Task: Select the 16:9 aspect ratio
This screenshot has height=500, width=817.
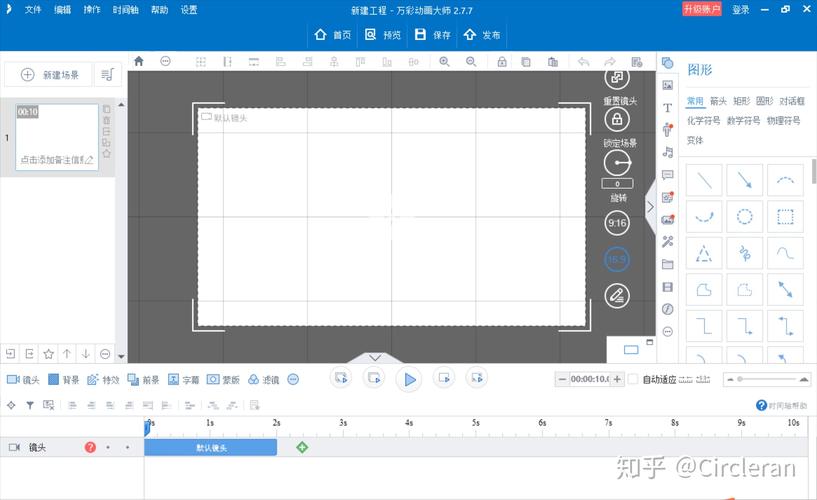Action: pos(617,259)
